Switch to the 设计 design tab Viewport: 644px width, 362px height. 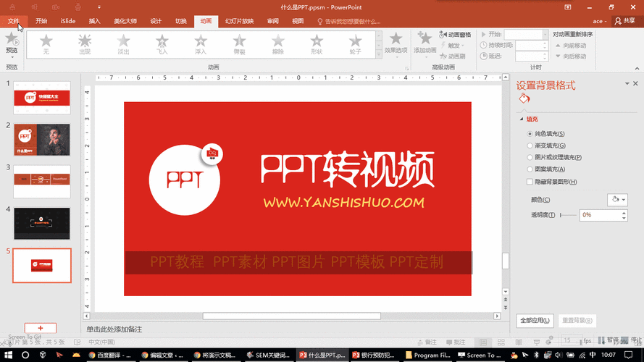pyautogui.click(x=156, y=21)
